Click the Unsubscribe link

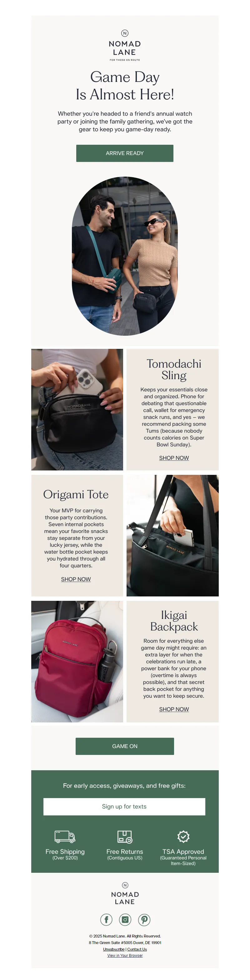(114, 950)
